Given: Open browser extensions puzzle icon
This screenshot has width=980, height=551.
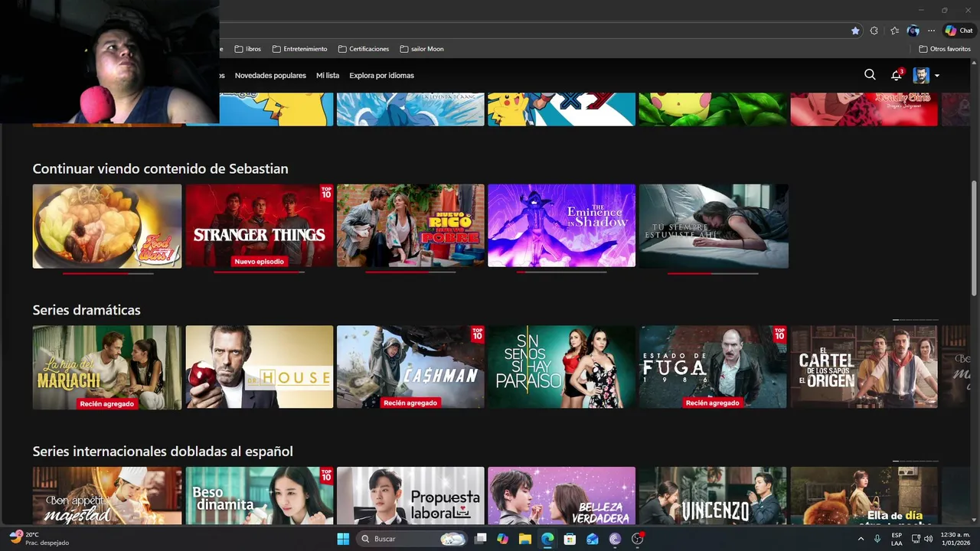Looking at the screenshot, I should pyautogui.click(x=874, y=31).
